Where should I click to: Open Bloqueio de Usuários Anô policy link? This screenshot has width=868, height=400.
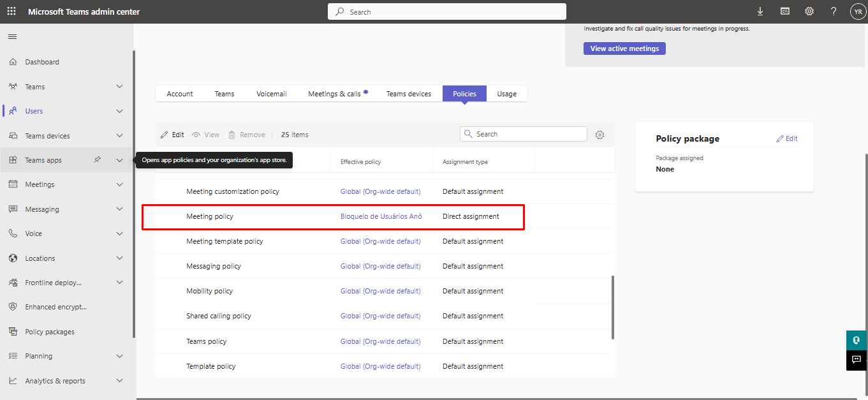pos(381,216)
